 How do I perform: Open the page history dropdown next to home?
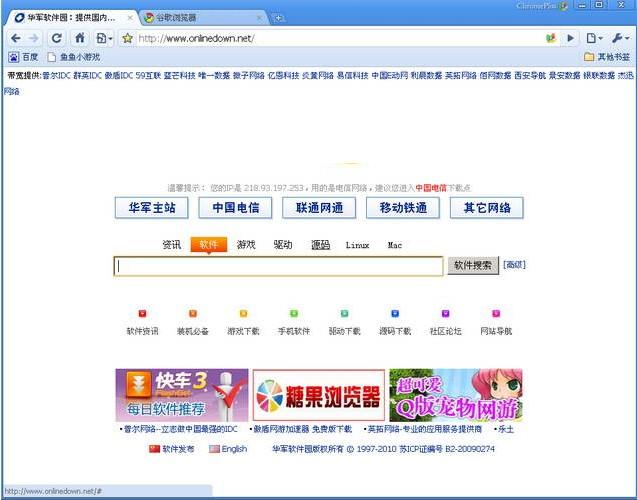click(x=104, y=38)
